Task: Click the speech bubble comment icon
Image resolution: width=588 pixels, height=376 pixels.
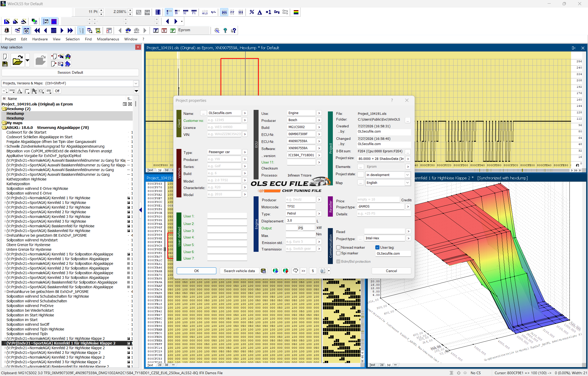Action: pyautogui.click(x=295, y=271)
